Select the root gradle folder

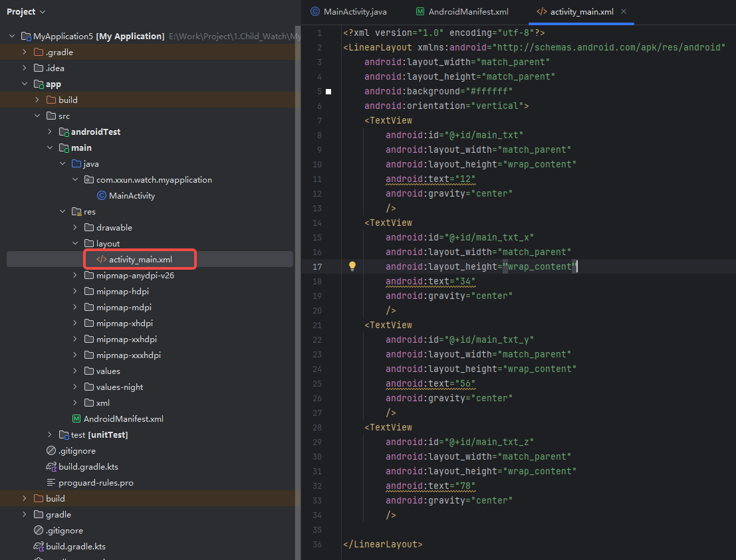pyautogui.click(x=59, y=515)
